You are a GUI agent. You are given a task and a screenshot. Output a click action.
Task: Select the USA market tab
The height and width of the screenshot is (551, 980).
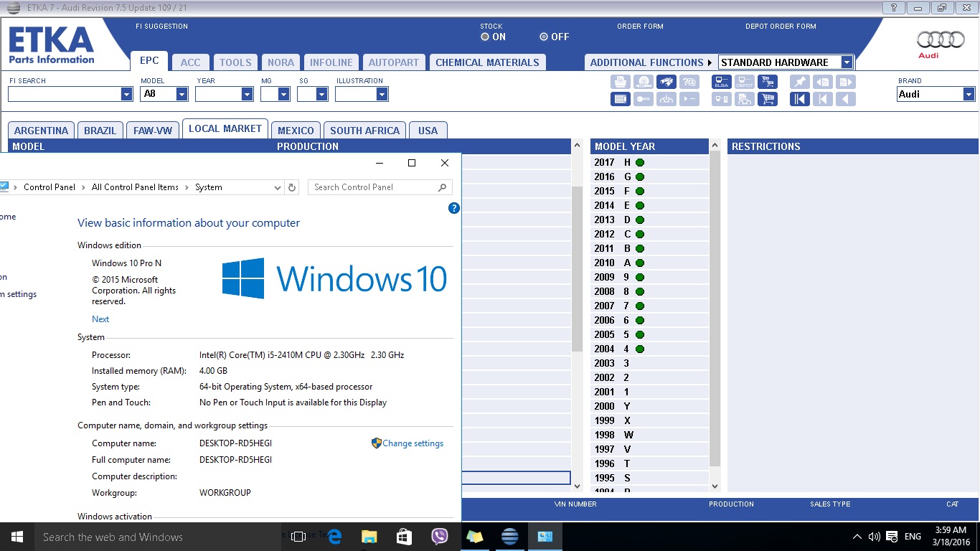428,131
